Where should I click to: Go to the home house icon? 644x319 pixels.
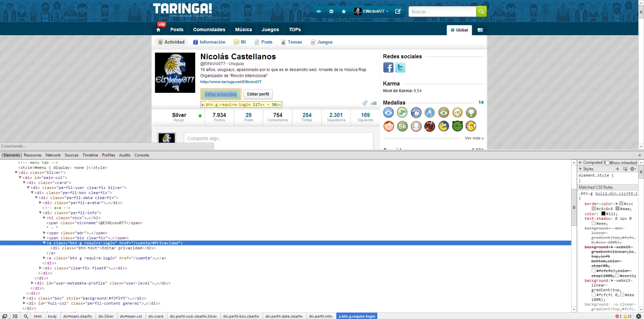158,30
